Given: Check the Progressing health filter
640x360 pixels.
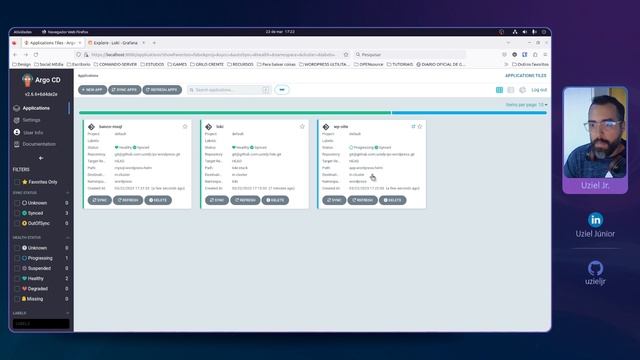Looking at the screenshot, I should 17,258.
